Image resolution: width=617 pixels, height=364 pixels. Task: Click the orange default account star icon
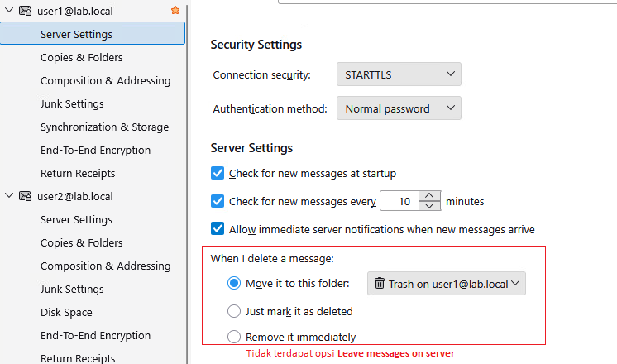(x=175, y=11)
